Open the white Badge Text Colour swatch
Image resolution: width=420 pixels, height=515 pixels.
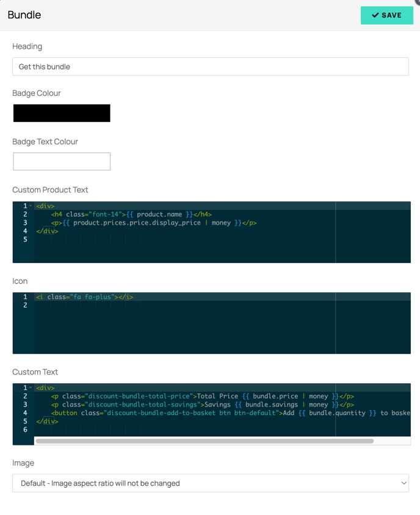click(x=62, y=162)
